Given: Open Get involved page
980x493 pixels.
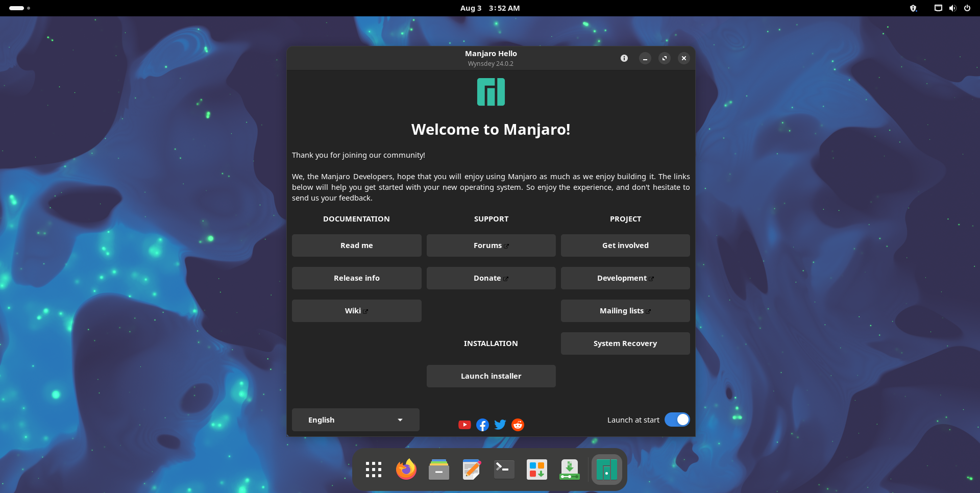Looking at the screenshot, I should 625,245.
